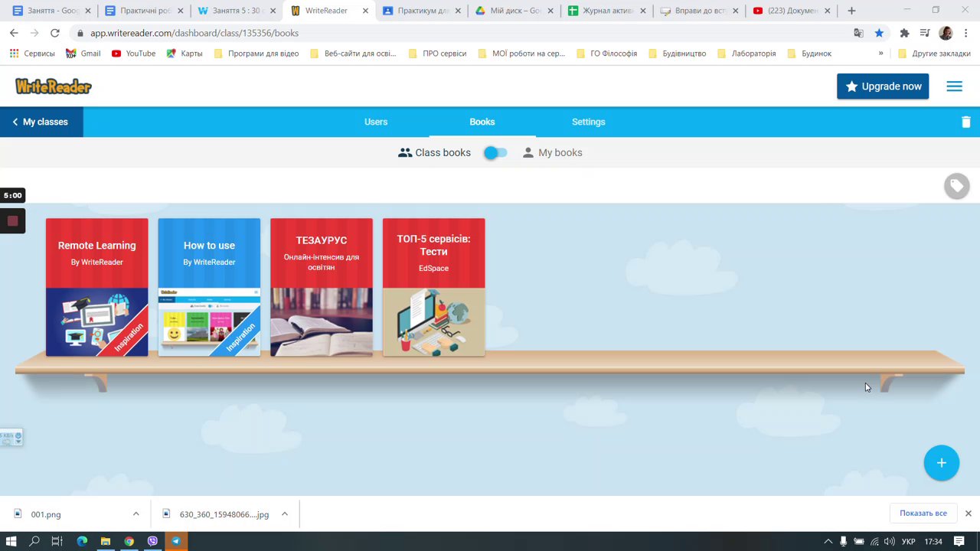Open Gmail bookmark
The width and height of the screenshot is (980, 551).
click(83, 54)
